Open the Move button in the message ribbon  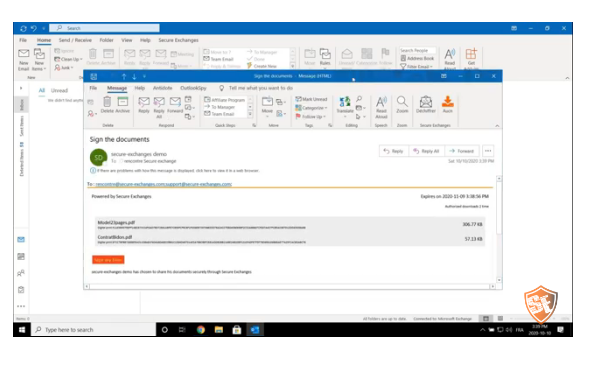[x=267, y=105]
